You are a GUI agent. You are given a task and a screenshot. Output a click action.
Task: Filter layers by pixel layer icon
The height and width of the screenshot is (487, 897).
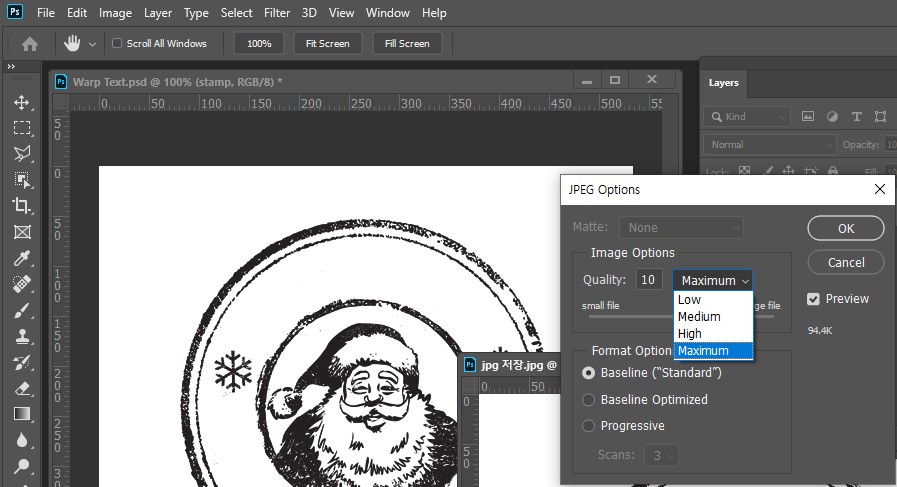pos(807,117)
